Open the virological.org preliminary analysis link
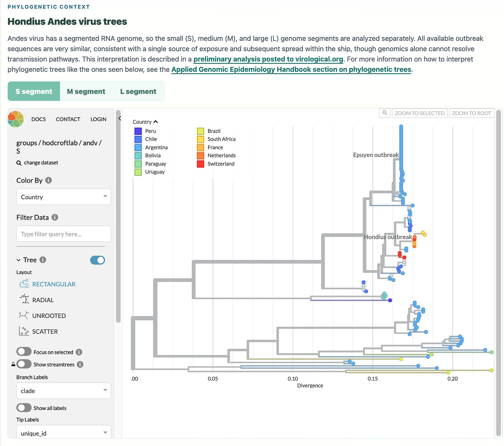504x446 pixels. [x=268, y=59]
